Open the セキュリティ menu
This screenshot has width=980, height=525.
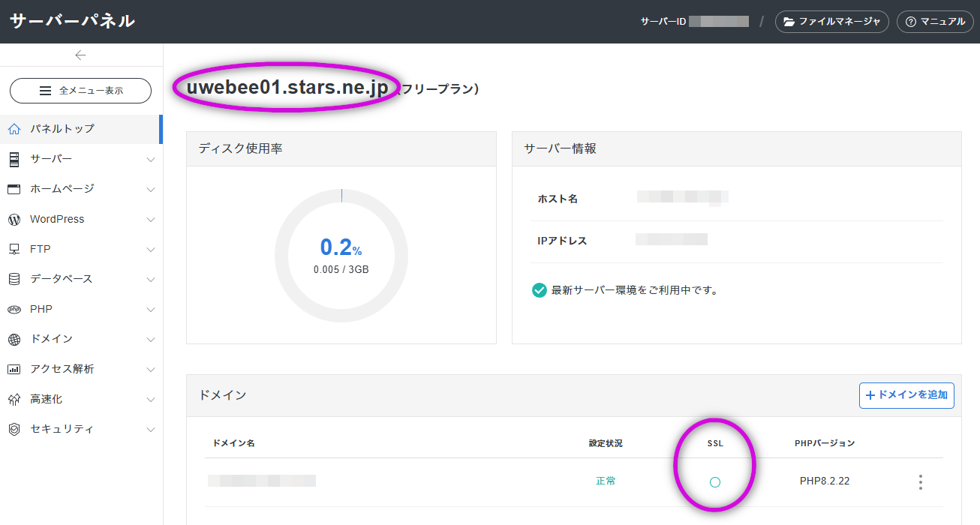81,429
